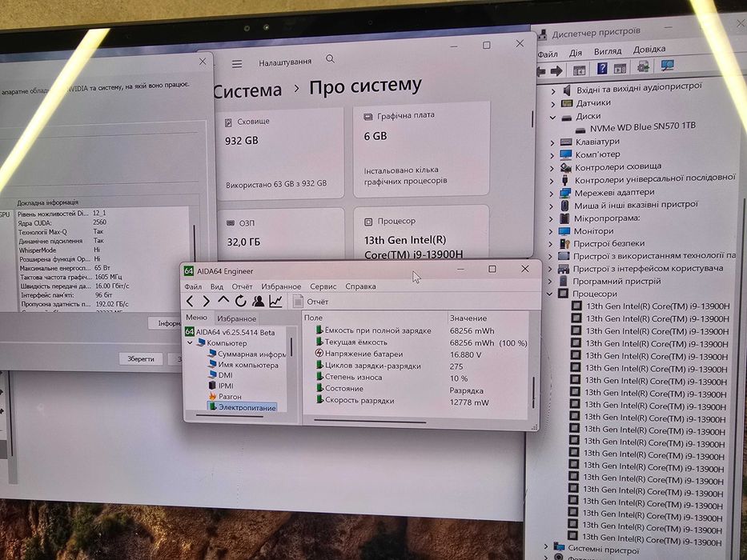Select IPMI item in AIDA64 tree
The height and width of the screenshot is (560, 747).
click(x=220, y=386)
